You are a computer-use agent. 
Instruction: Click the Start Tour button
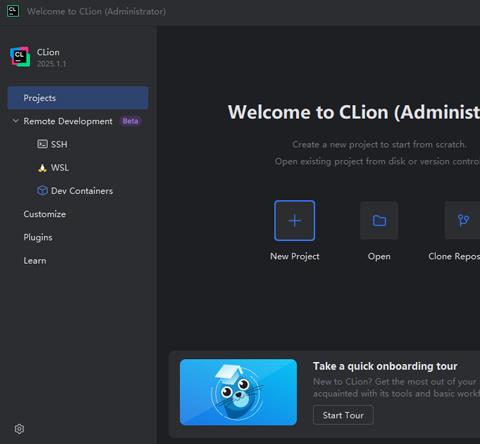click(343, 415)
